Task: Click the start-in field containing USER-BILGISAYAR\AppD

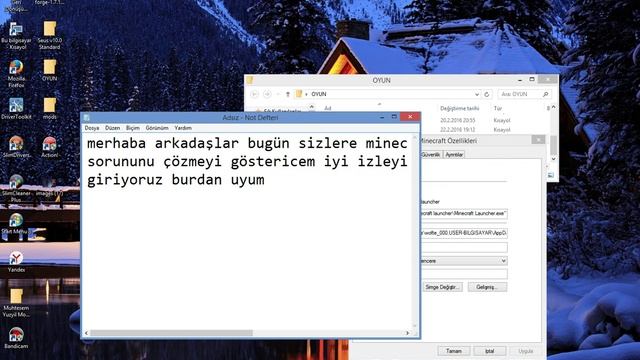Action: coord(464,233)
